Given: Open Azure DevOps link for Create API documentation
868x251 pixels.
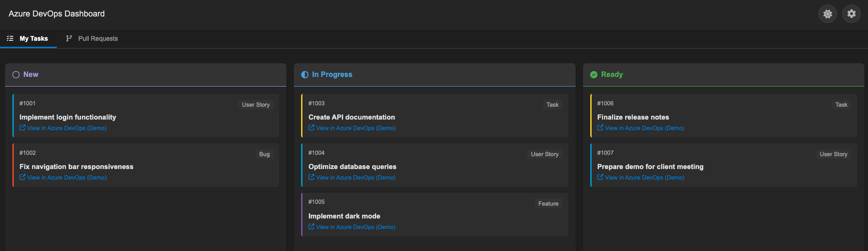Looking at the screenshot, I should (352, 128).
